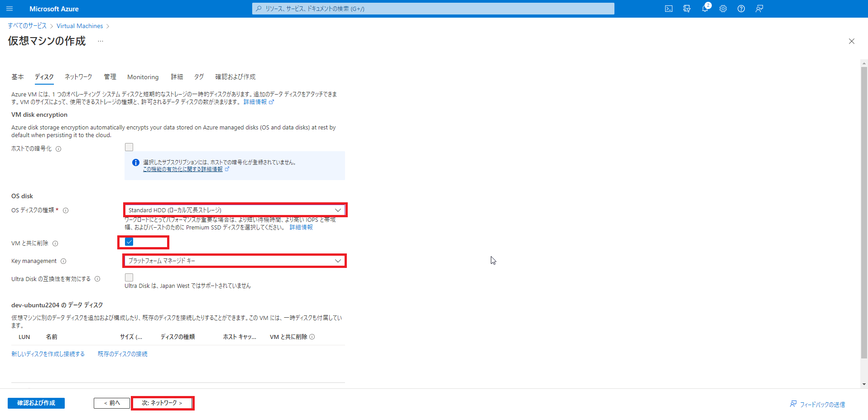Open the help question mark icon
The image size is (868, 420).
tap(741, 9)
